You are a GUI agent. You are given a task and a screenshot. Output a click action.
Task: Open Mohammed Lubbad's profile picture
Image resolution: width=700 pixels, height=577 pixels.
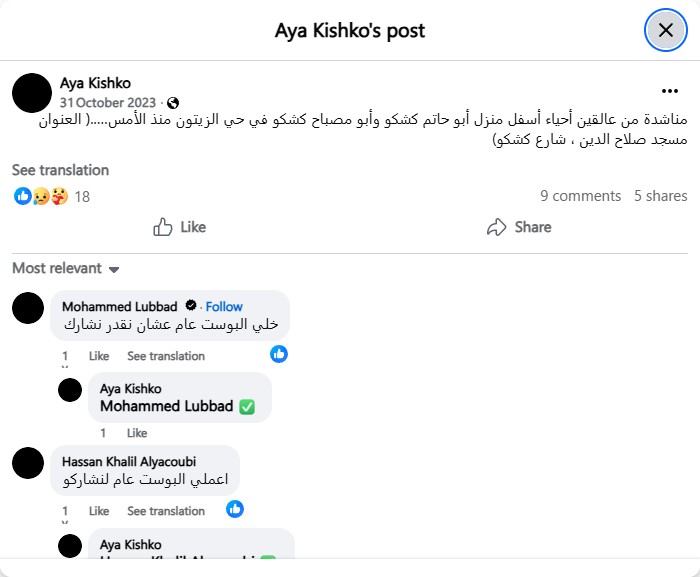coord(28,308)
